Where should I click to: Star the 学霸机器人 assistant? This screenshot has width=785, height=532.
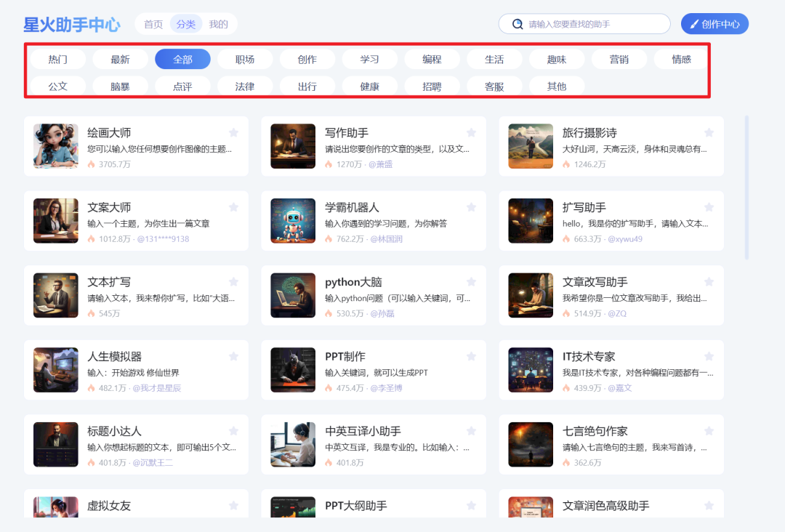point(471,207)
